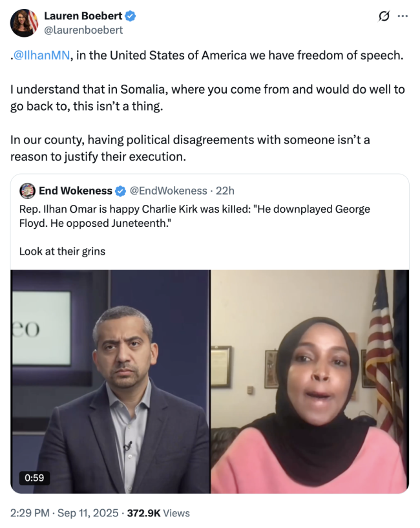Open the @EndWokeness handle
Screen dimensions: 420x528
[169, 191]
